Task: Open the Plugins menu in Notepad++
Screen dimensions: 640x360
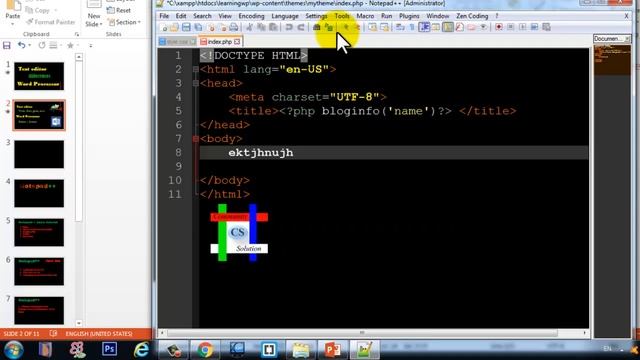Action: coord(409,16)
